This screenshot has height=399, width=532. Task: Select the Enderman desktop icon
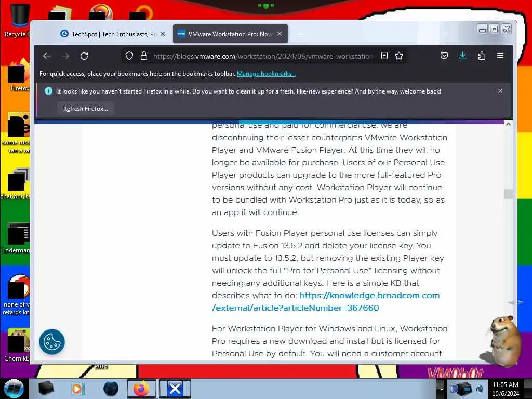click(16, 237)
